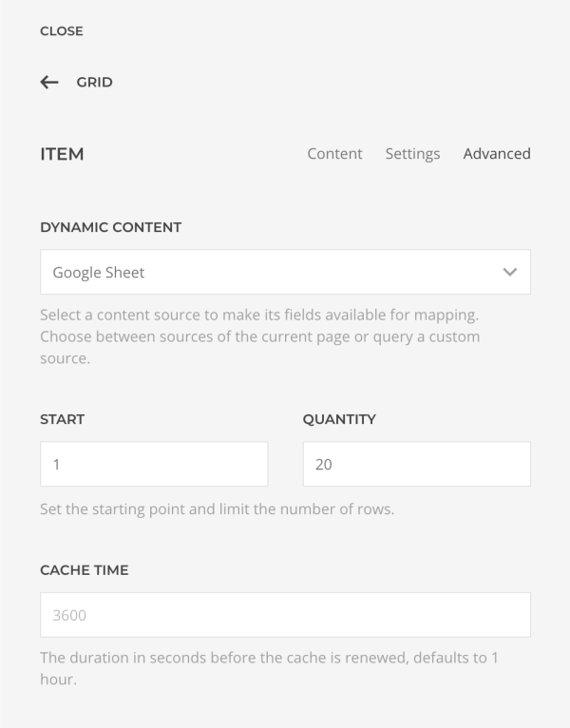Focus the Quantity input field
570x728 pixels.
[x=417, y=464]
